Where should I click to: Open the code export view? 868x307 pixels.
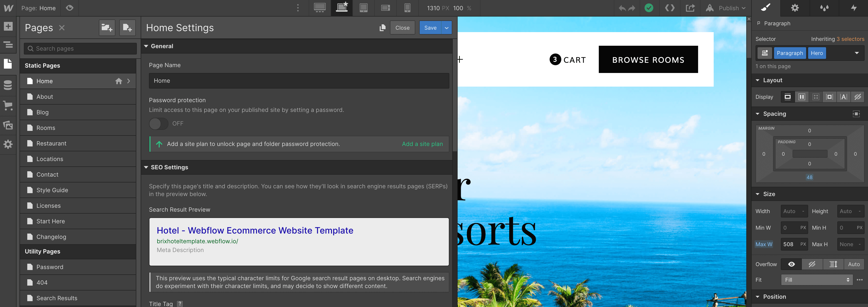[670, 8]
